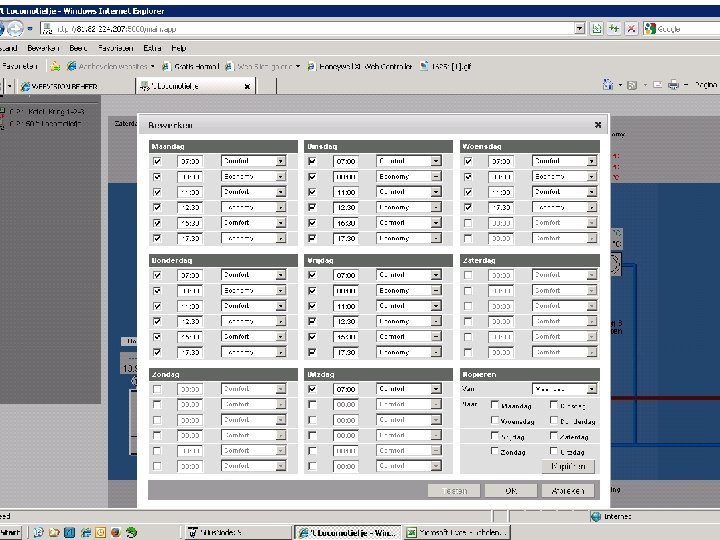
Task: Open the address bar history dropdown arrow
Action: [x=579, y=28]
